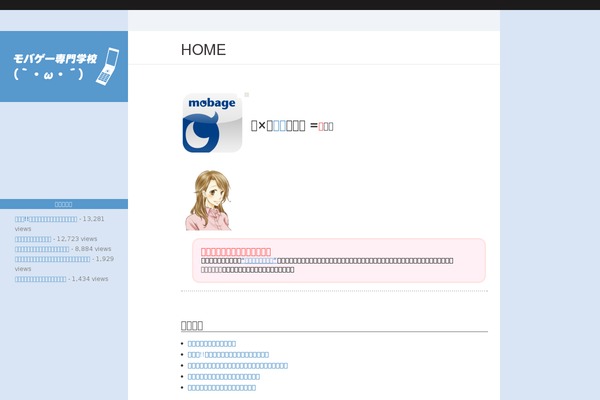Open sidebar link with 12,723 views
The height and width of the screenshot is (400, 600).
pyautogui.click(x=33, y=239)
